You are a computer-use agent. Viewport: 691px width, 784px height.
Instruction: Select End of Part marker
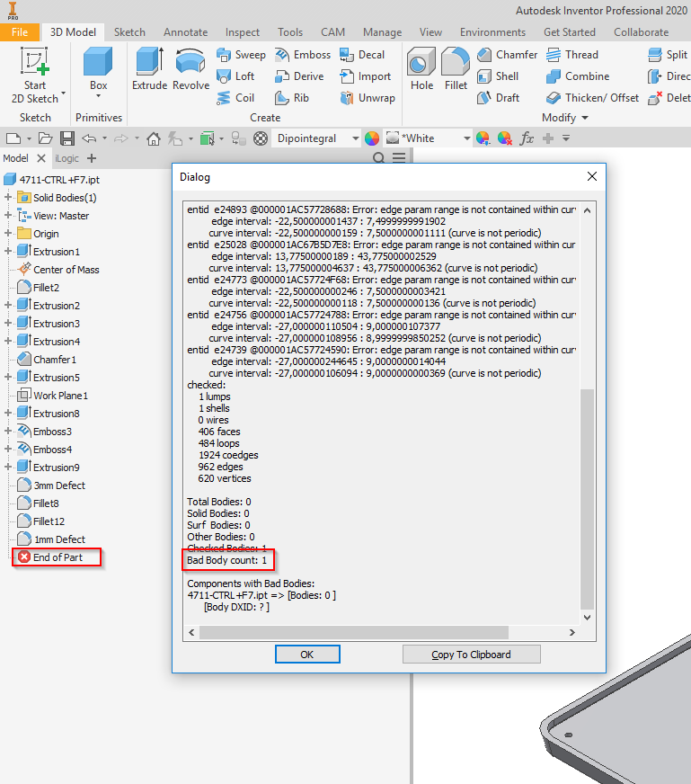click(x=50, y=557)
